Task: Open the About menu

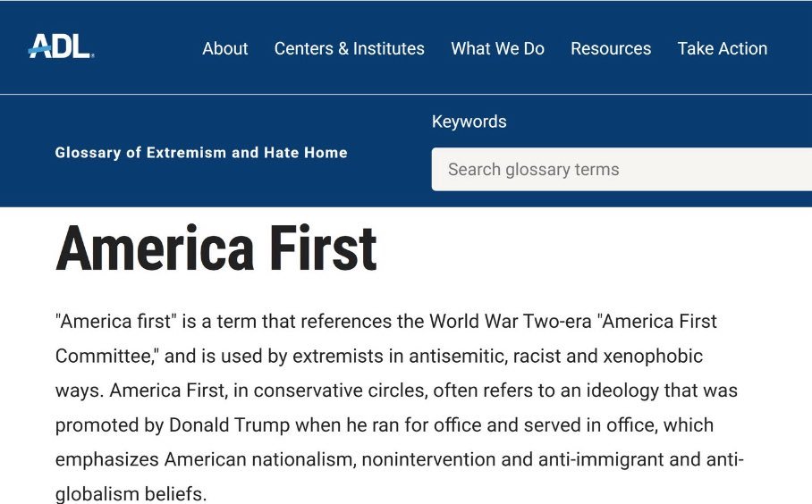Action: pos(224,48)
